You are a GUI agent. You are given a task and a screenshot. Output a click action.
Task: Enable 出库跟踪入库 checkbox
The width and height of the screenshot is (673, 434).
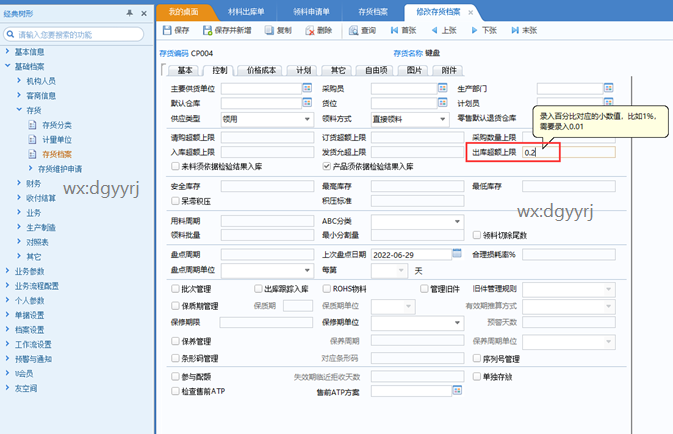(258, 288)
